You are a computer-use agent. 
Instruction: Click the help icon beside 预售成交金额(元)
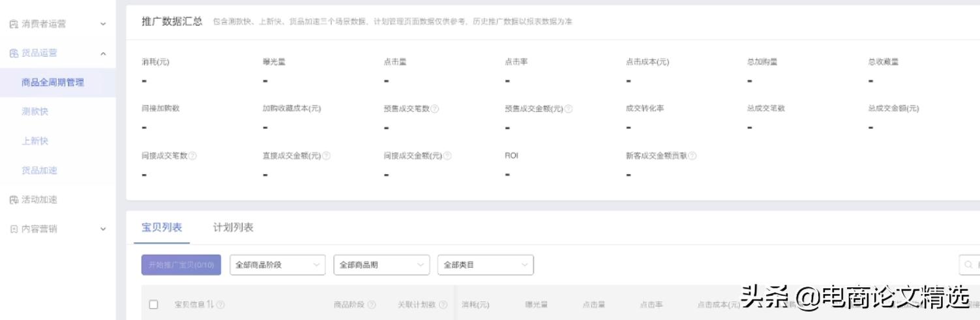569,109
